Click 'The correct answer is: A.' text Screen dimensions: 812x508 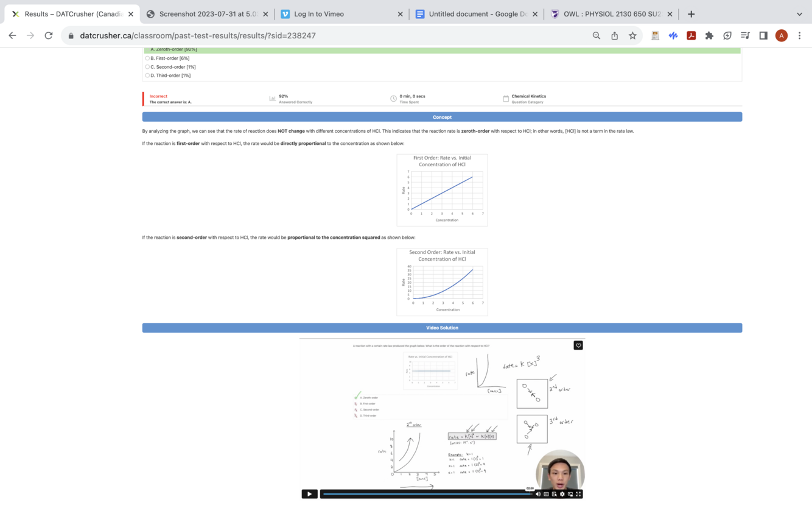[170, 102]
